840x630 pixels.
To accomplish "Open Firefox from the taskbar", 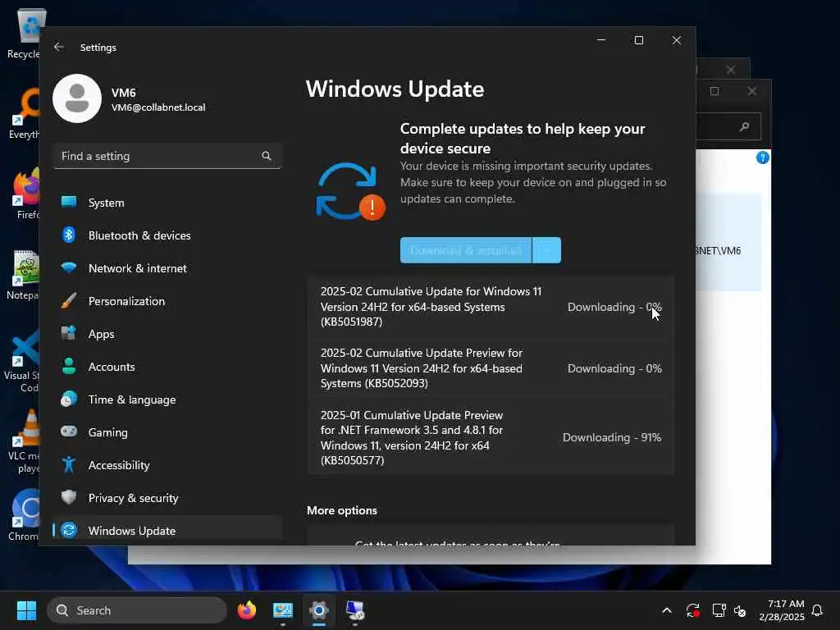I will click(246, 610).
